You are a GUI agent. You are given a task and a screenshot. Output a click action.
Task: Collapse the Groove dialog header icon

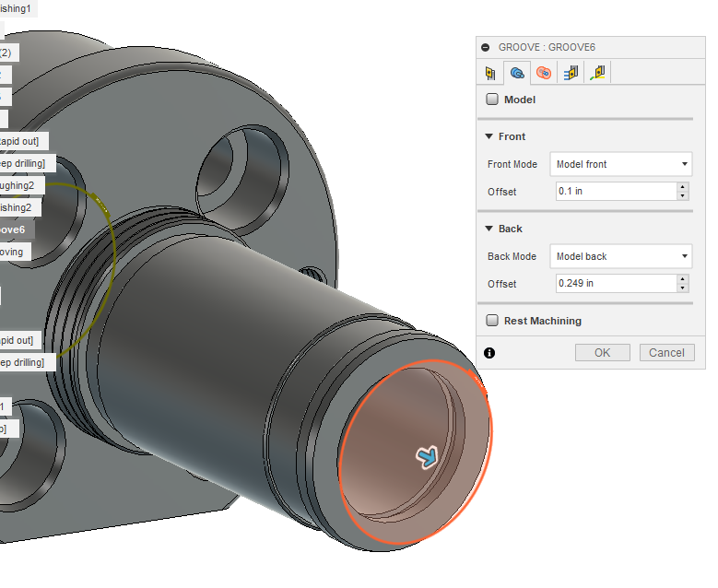(x=486, y=47)
